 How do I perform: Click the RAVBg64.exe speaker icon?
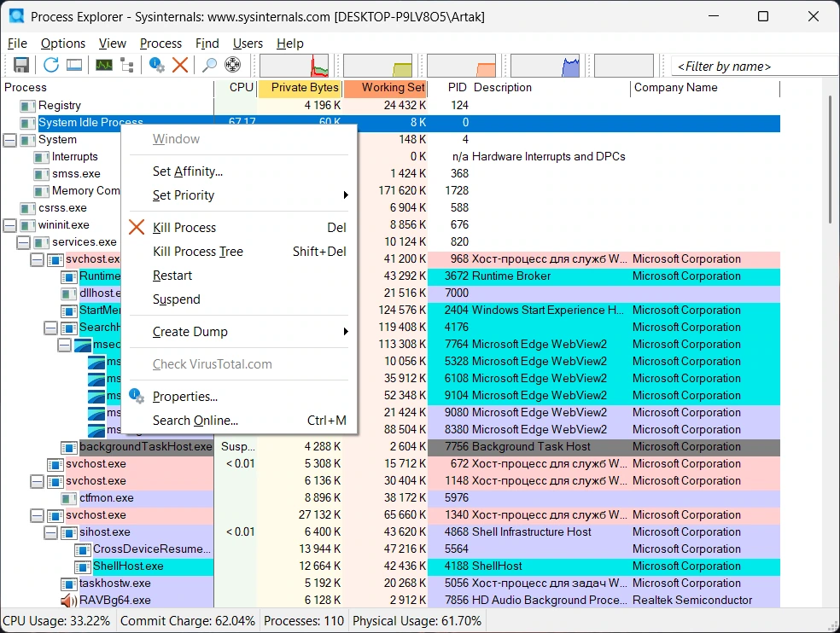pyautogui.click(x=68, y=601)
